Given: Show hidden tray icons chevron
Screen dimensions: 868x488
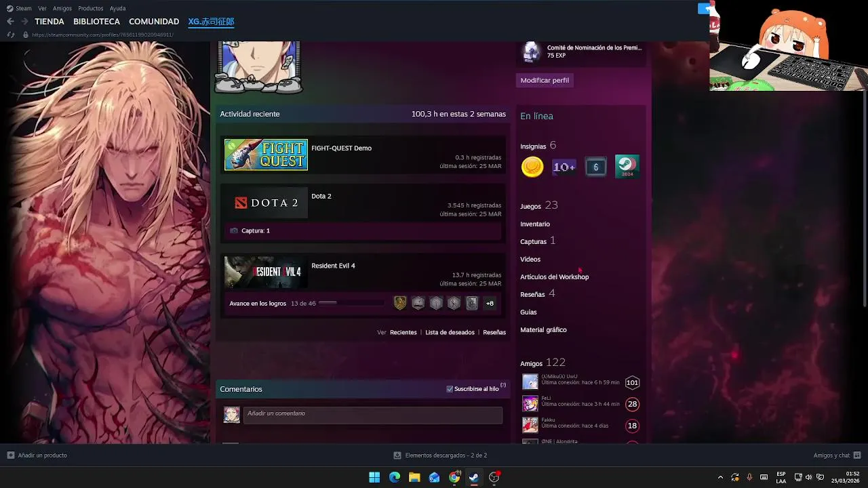Looking at the screenshot, I should 720,477.
